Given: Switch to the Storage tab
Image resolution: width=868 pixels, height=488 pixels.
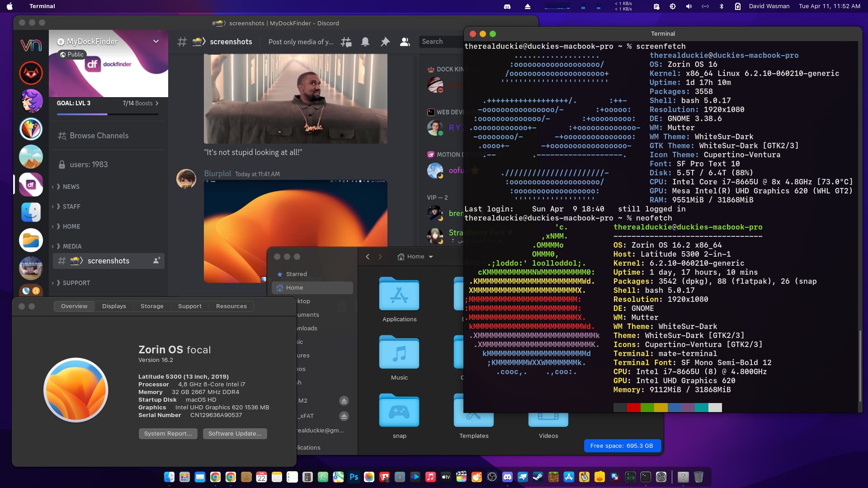Looking at the screenshot, I should click(x=152, y=306).
